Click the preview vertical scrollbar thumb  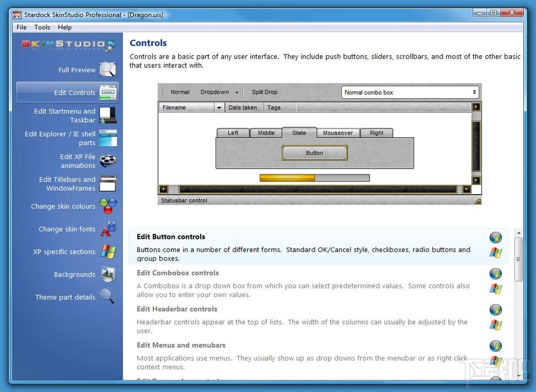click(x=476, y=146)
